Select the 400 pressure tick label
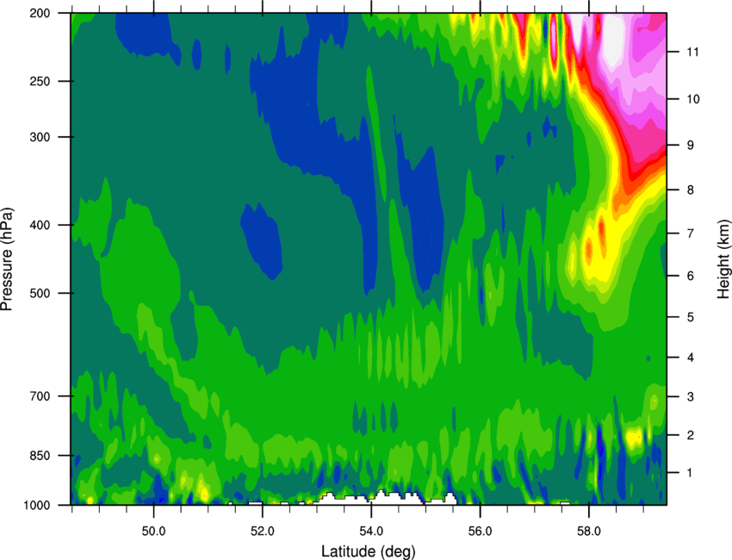This screenshot has width=732, height=560. click(40, 225)
